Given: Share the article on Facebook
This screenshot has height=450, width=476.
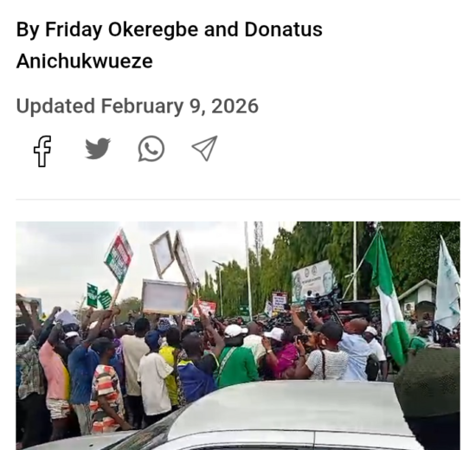Looking at the screenshot, I should tap(42, 151).
